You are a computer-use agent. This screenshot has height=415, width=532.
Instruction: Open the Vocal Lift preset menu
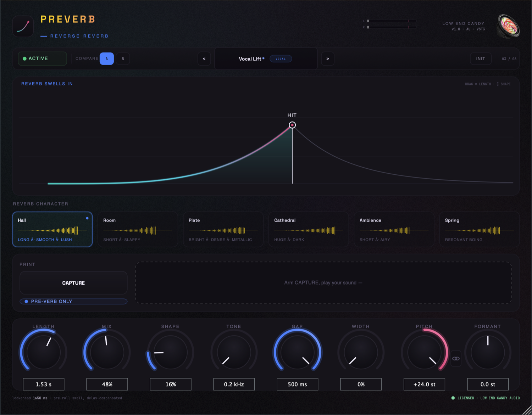(x=266, y=59)
